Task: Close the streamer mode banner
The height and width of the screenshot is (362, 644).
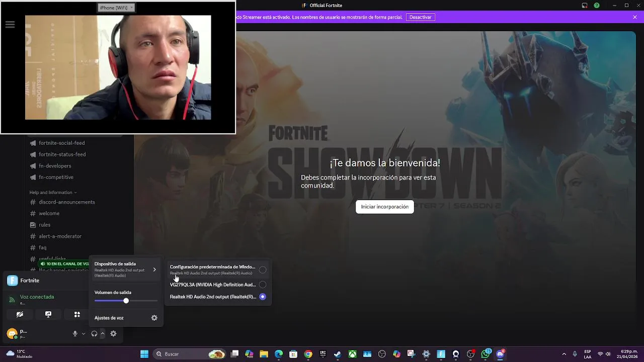Action: pyautogui.click(x=635, y=17)
